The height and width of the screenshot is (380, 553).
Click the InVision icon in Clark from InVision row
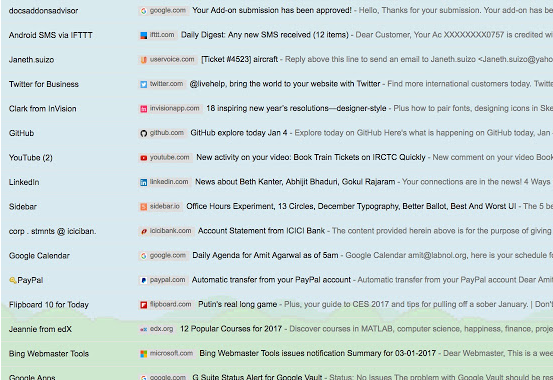(144, 109)
